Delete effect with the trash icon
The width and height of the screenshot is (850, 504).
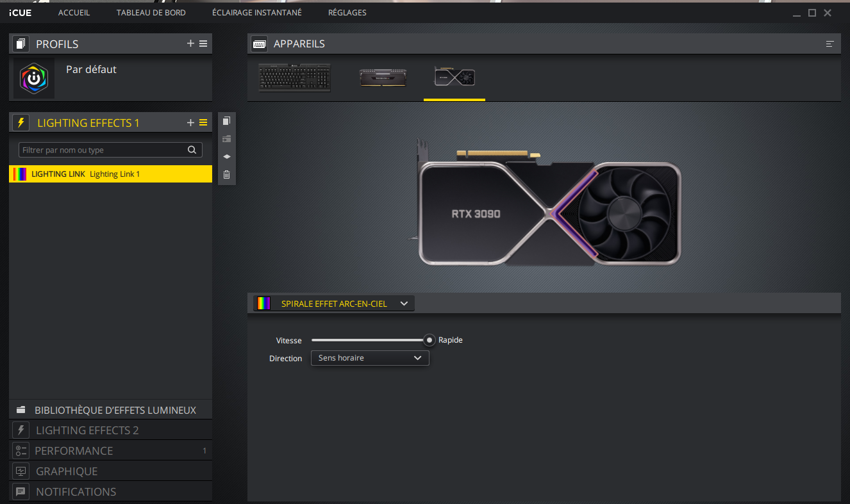[x=226, y=174]
